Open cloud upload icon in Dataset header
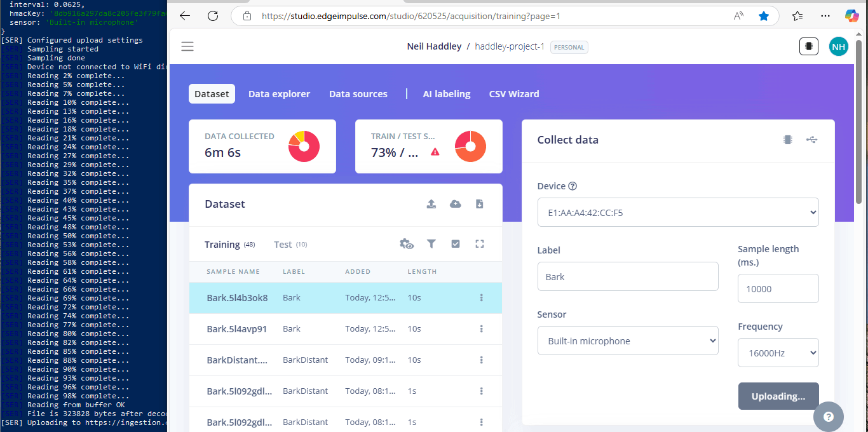The width and height of the screenshot is (868, 432). point(456,204)
